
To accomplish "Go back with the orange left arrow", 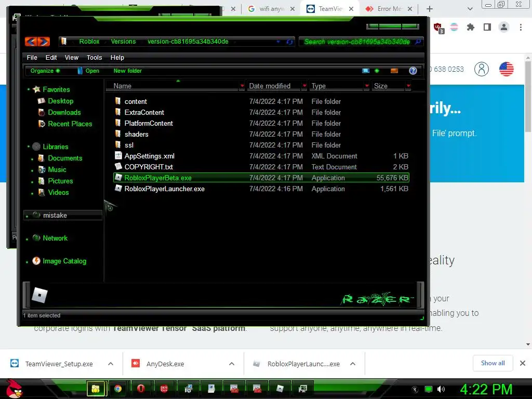I will point(31,42).
